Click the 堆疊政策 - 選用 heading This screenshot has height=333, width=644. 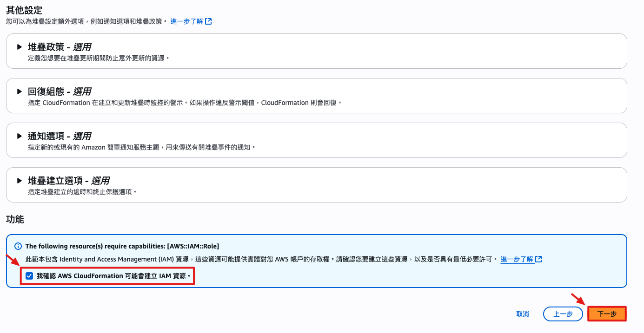[60, 47]
